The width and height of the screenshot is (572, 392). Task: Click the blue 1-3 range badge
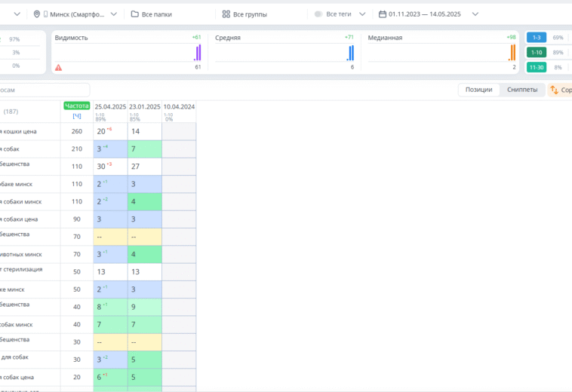pos(537,38)
